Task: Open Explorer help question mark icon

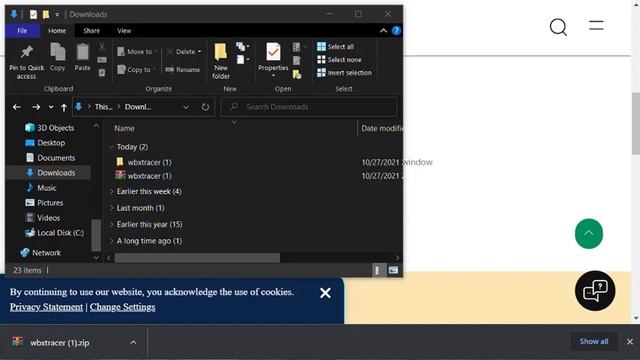Action: point(396,31)
